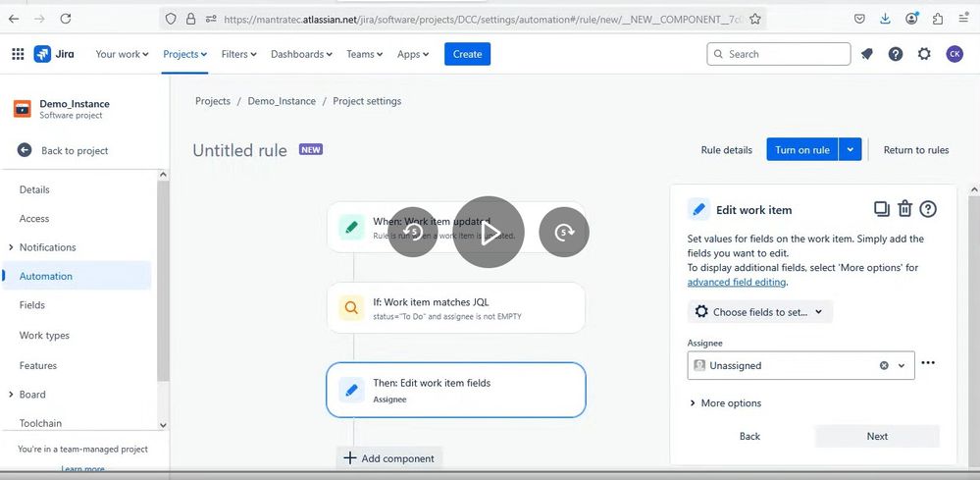Click the Turn on rule button
Viewport: 980px width, 480px height.
[802, 149]
